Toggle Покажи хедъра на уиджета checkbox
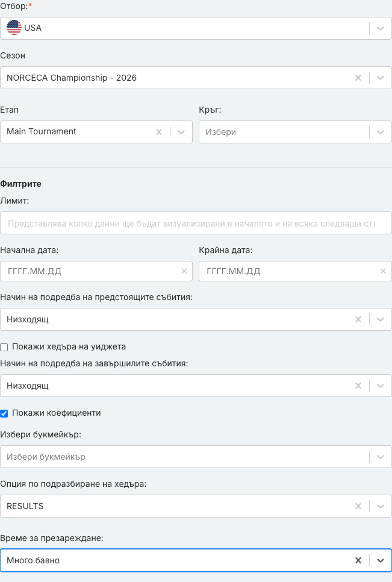This screenshot has height=582, width=392. pos(4,347)
